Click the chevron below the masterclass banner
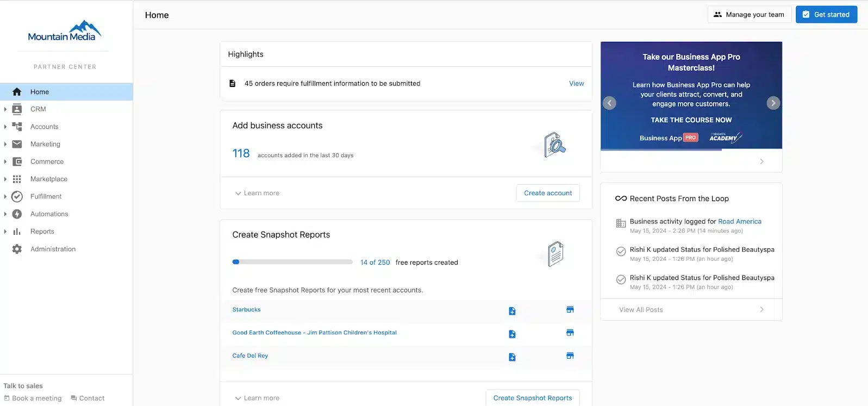868x406 pixels. pyautogui.click(x=761, y=161)
